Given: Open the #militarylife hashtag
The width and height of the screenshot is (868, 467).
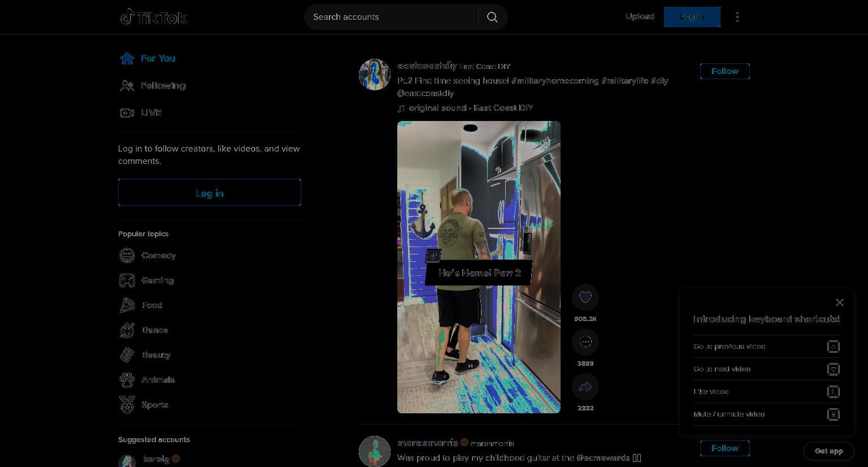Looking at the screenshot, I should point(625,81).
